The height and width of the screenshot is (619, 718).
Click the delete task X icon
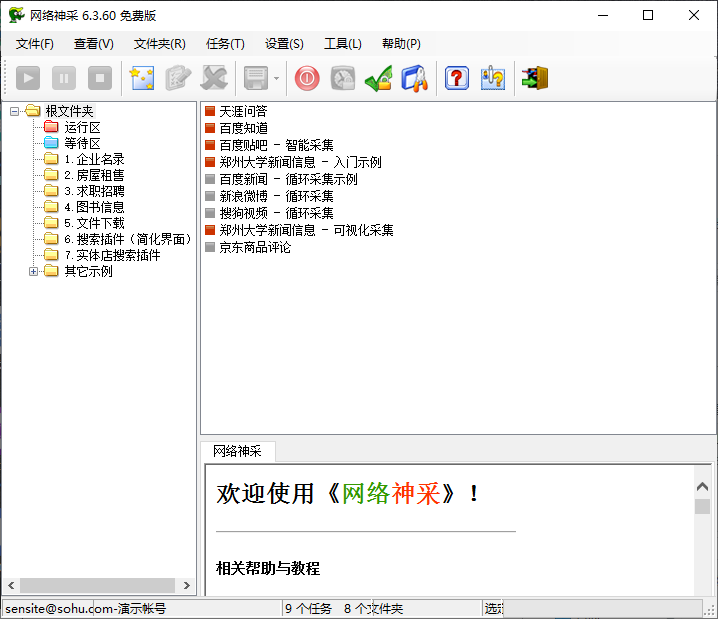click(x=214, y=78)
